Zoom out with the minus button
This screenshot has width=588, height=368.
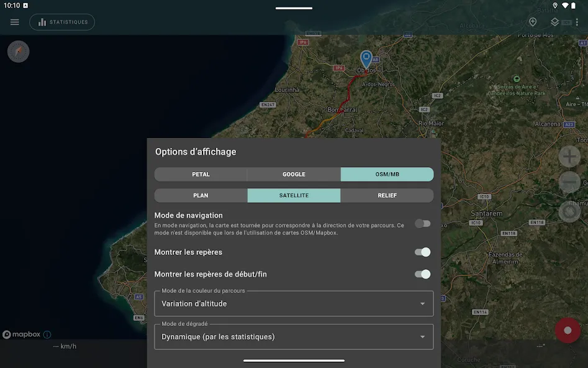click(x=569, y=182)
